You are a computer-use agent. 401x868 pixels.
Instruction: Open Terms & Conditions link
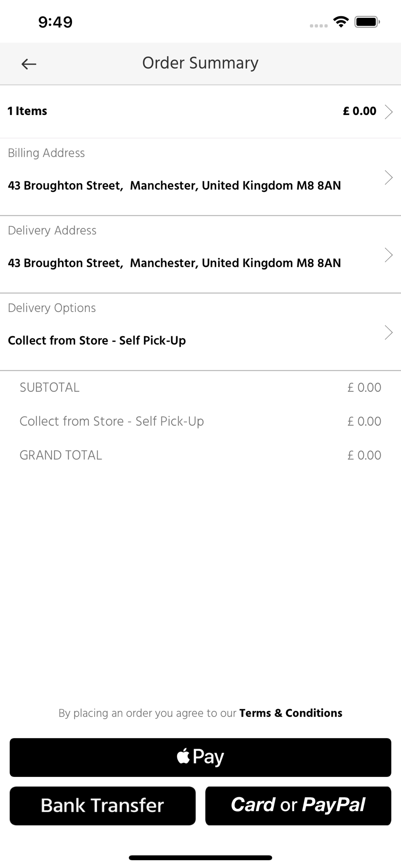(x=291, y=713)
